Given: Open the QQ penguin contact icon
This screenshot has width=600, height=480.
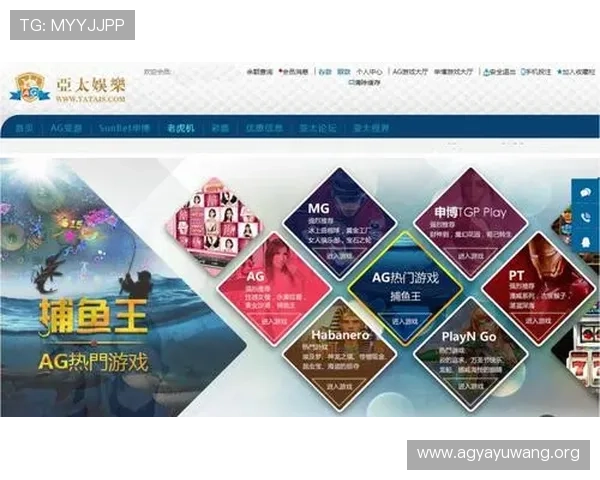Looking at the screenshot, I should [x=585, y=242].
